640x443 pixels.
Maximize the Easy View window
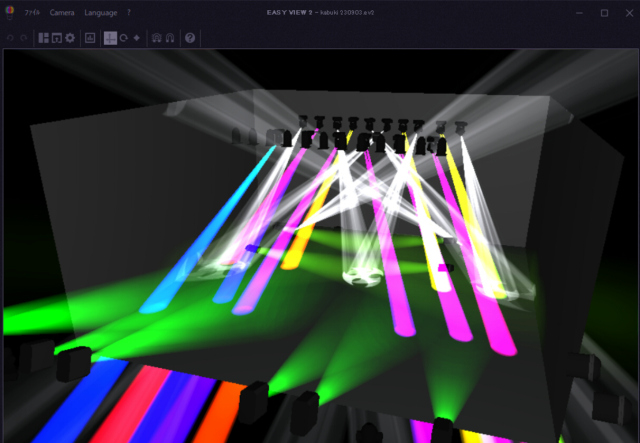(604, 13)
